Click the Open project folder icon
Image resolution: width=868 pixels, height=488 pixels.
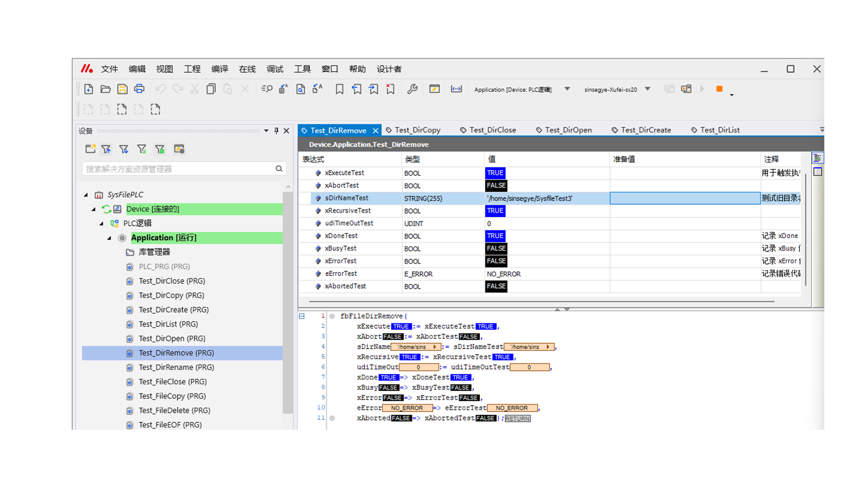click(x=105, y=89)
